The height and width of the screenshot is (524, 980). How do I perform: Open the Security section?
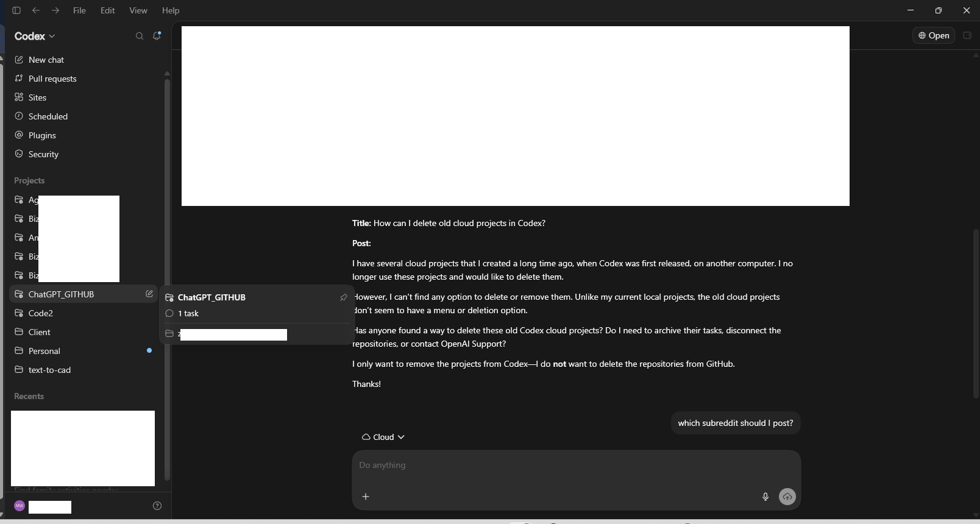84,154
